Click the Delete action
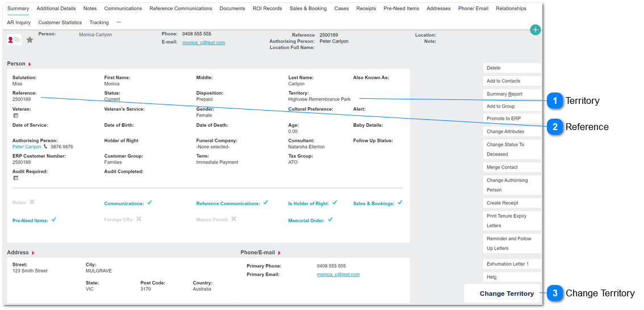 point(512,68)
